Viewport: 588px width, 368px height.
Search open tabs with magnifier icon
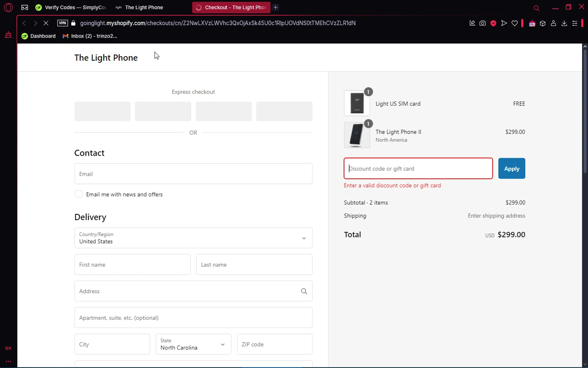[537, 8]
